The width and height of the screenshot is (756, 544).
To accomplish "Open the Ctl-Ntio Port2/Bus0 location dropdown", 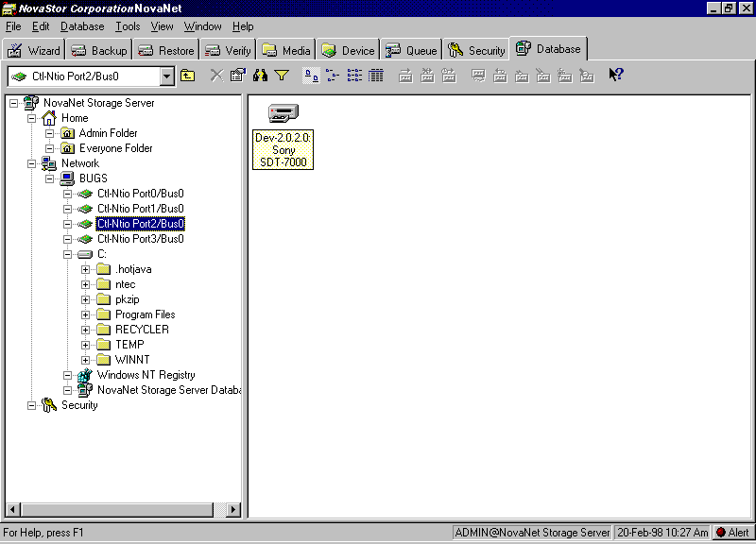I will 167,76.
